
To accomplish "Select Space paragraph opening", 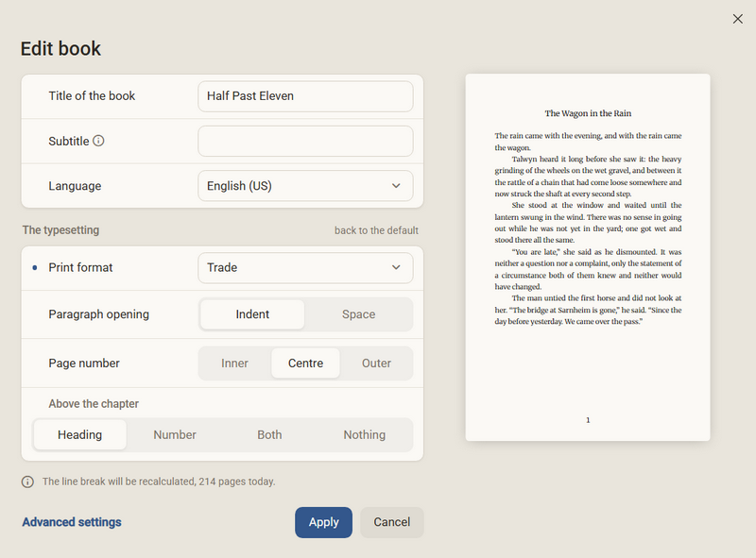I will 358,314.
